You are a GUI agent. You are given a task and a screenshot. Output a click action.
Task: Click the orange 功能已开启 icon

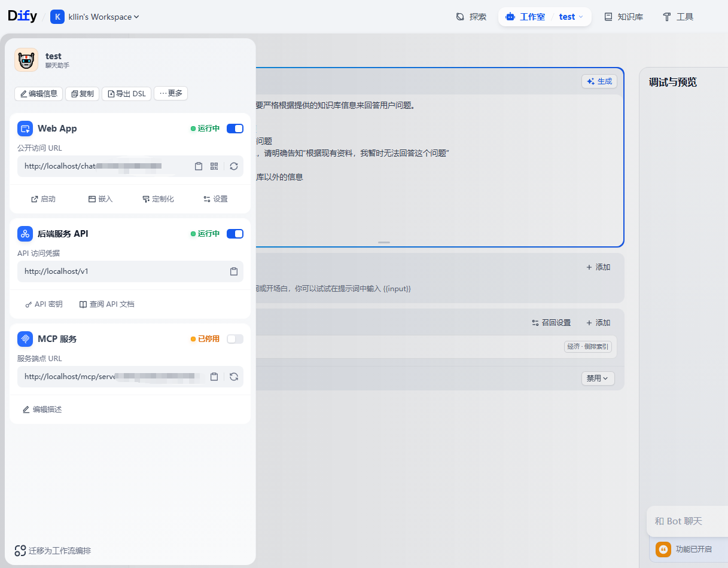tap(663, 549)
